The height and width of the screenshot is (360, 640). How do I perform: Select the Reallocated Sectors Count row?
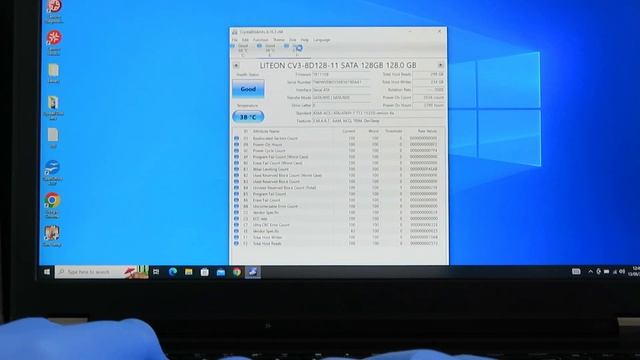pos(337,138)
